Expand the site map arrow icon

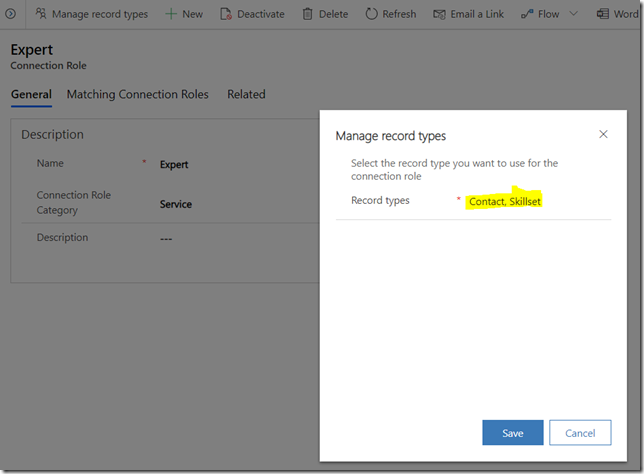[x=11, y=14]
